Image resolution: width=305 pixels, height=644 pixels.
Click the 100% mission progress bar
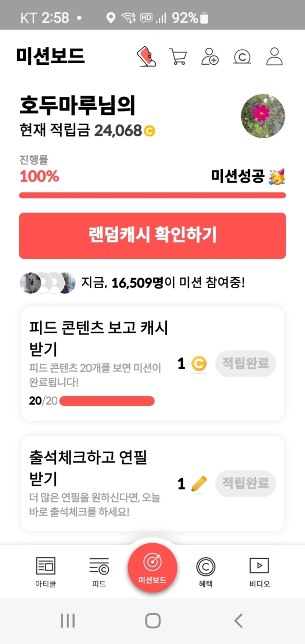[152, 195]
